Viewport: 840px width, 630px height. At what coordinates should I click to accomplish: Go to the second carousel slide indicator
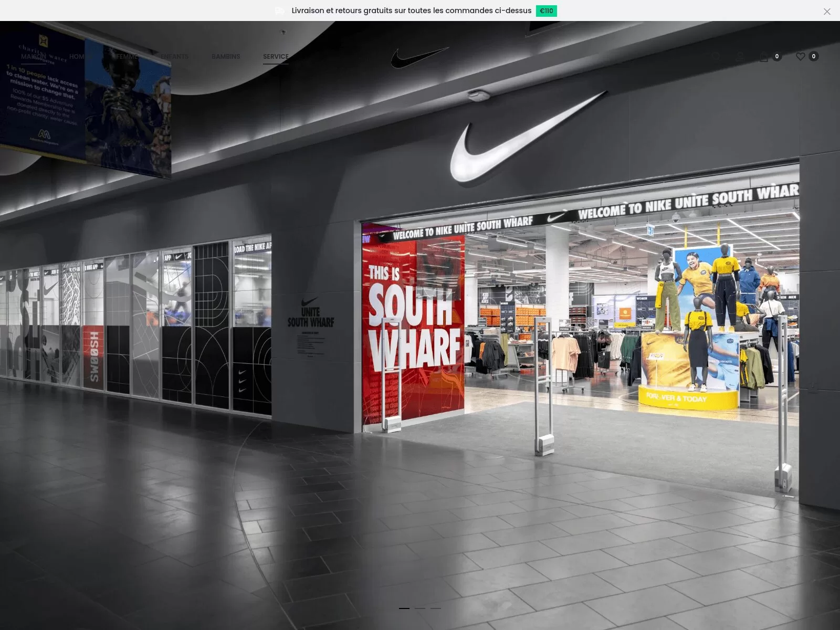[x=420, y=608]
